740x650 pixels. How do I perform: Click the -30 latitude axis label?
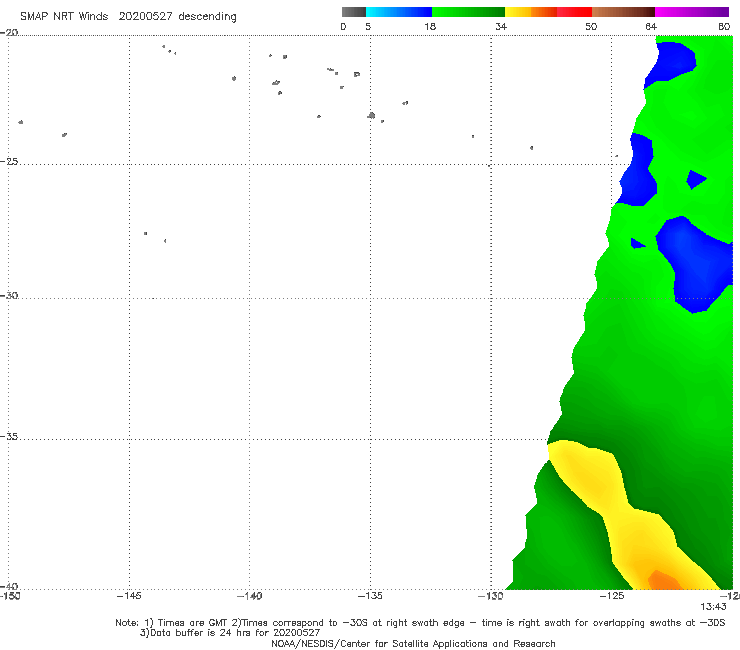coord(9,296)
